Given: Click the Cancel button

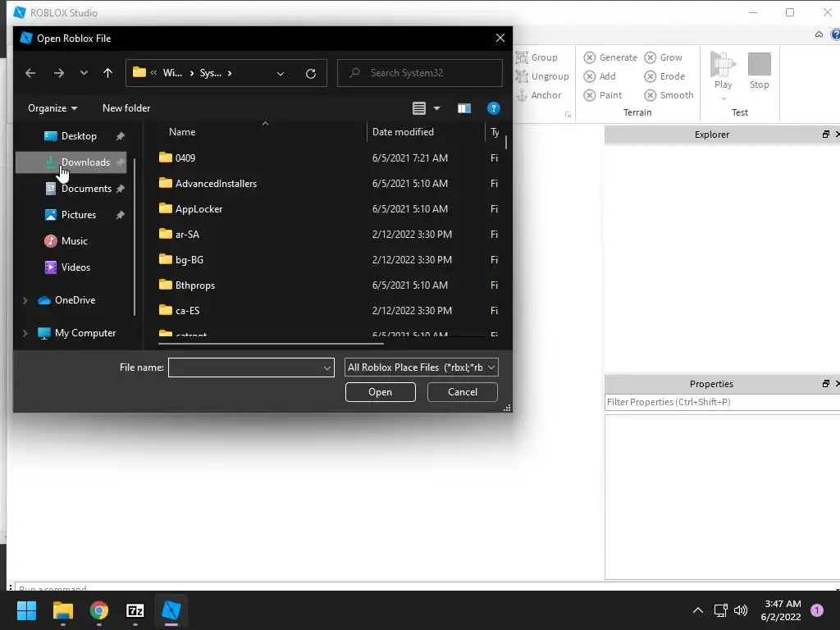Looking at the screenshot, I should click(463, 392).
